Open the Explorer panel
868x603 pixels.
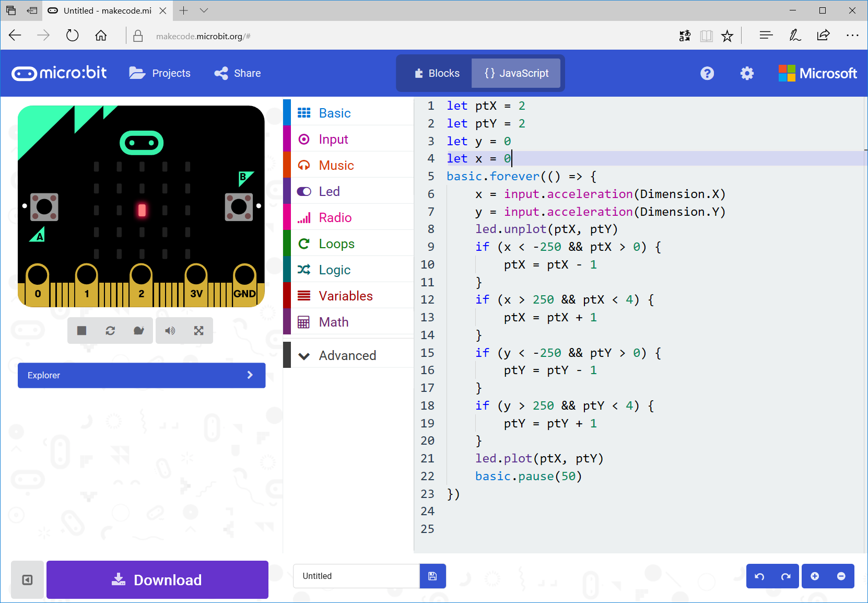point(141,375)
